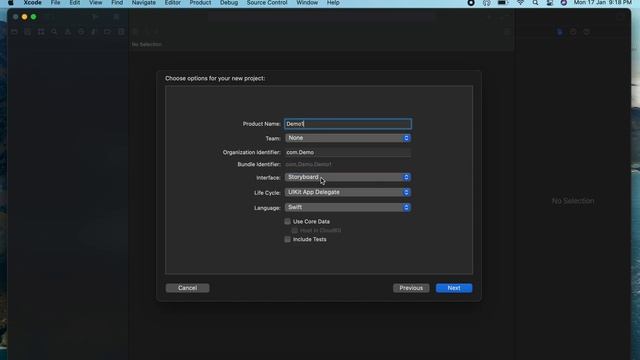Open the Window menu
Image resolution: width=640 pixels, height=360 pixels.
307,3
